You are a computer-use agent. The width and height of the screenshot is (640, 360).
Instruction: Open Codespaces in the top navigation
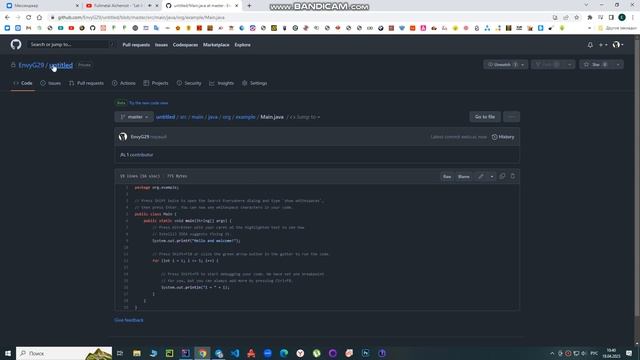click(185, 45)
